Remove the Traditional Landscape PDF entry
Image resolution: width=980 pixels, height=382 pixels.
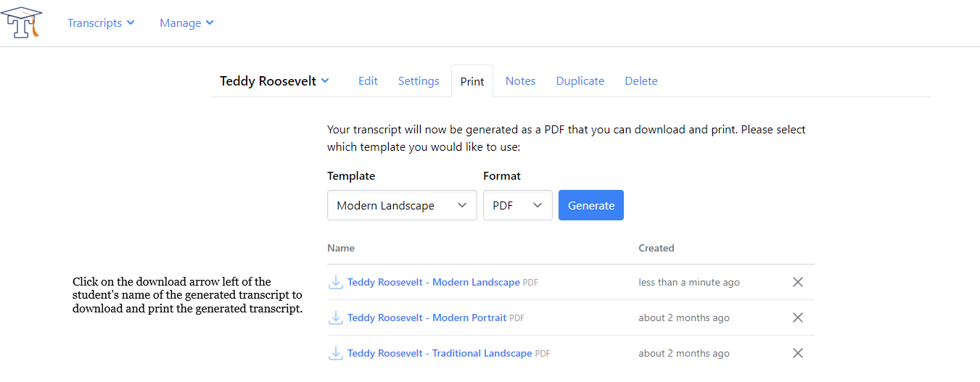tap(797, 353)
